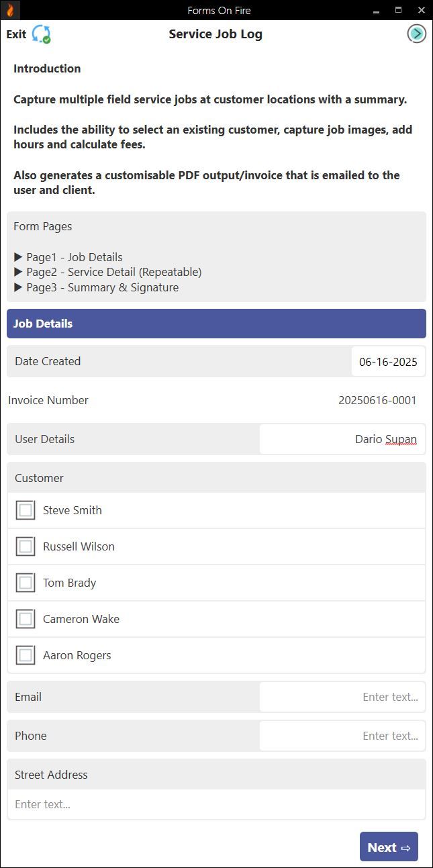433x868 pixels.
Task: Click Exit to leave the form
Action: (15, 34)
